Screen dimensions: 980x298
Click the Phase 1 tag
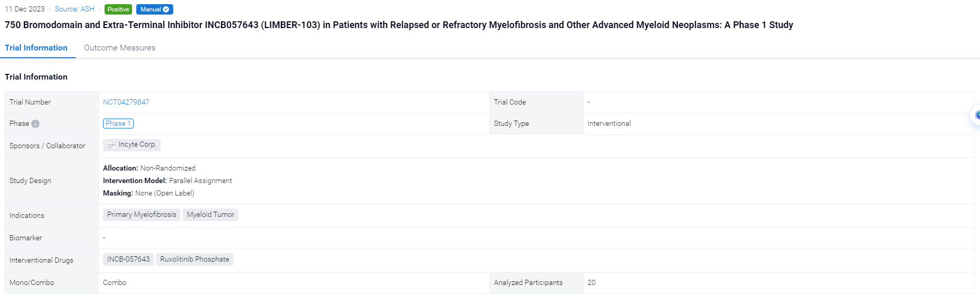click(x=118, y=123)
